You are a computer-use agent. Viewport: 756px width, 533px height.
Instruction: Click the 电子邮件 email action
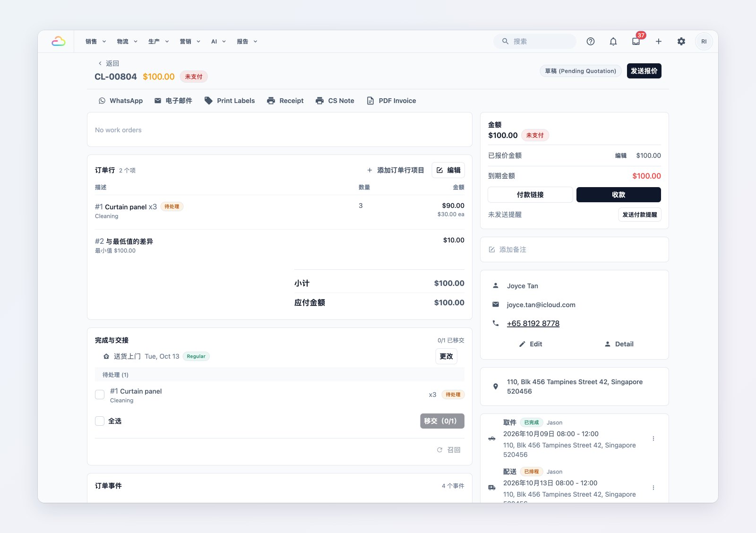[x=173, y=101]
